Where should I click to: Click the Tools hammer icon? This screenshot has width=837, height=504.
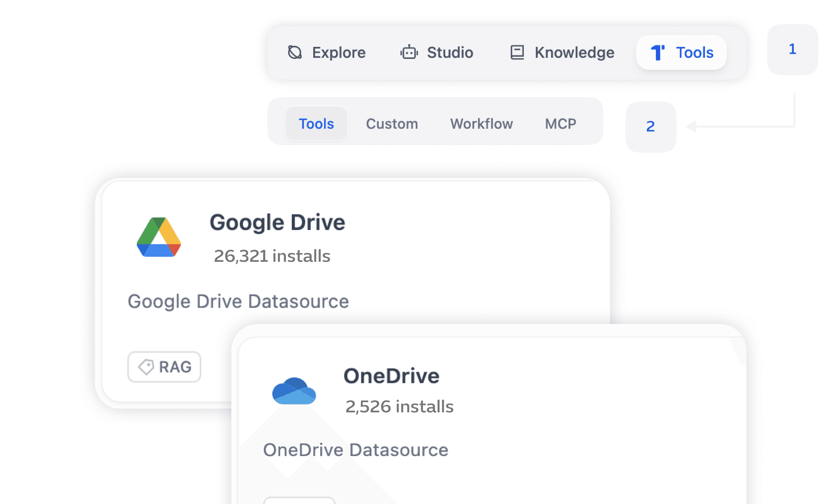pyautogui.click(x=658, y=53)
